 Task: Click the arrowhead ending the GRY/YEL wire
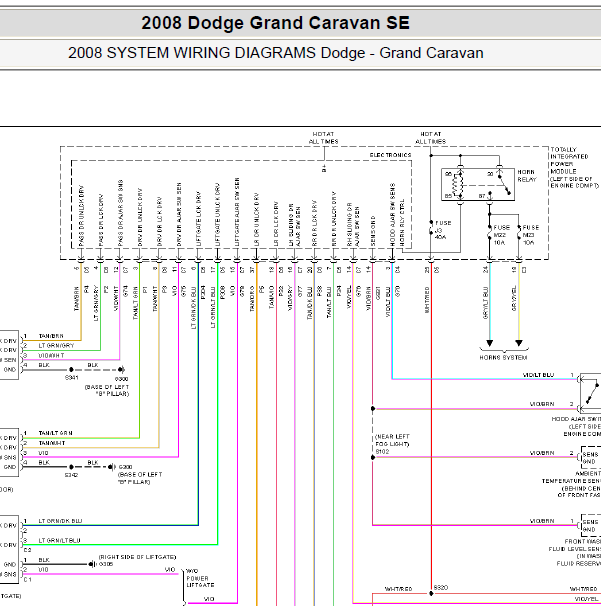pyautogui.click(x=519, y=343)
